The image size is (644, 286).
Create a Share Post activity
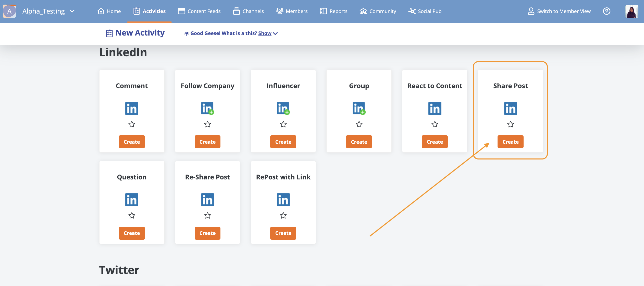[x=511, y=142]
